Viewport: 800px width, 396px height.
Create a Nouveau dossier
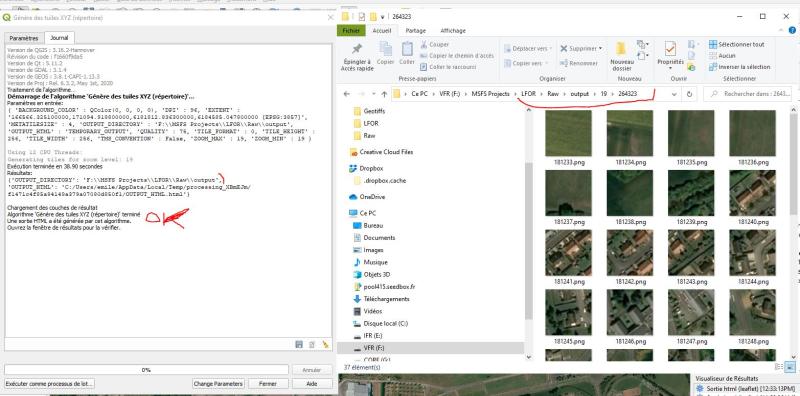pos(621,56)
